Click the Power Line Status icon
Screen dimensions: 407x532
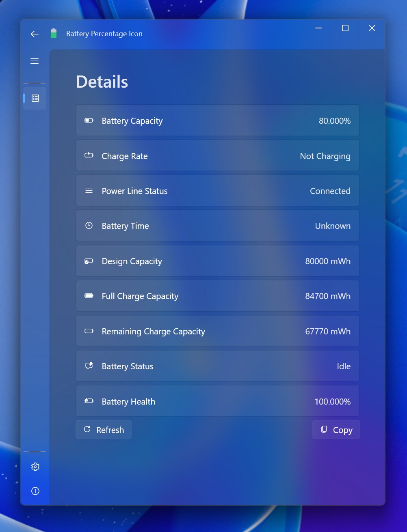(89, 191)
